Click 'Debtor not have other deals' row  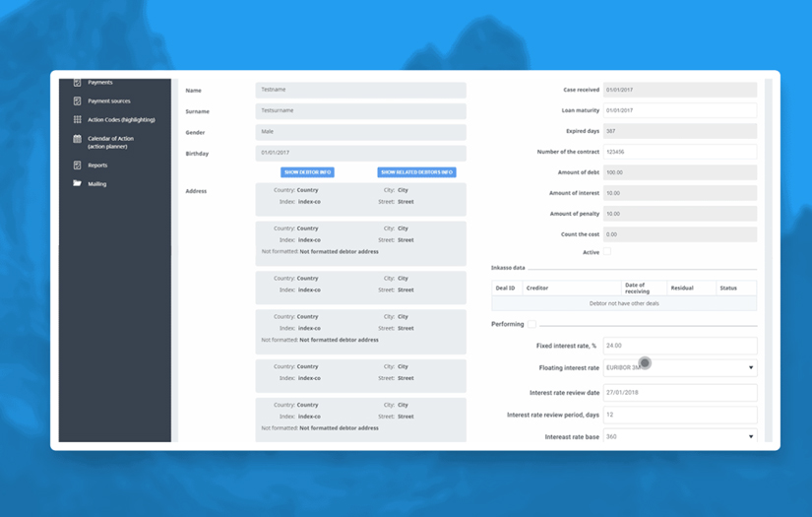coord(624,303)
